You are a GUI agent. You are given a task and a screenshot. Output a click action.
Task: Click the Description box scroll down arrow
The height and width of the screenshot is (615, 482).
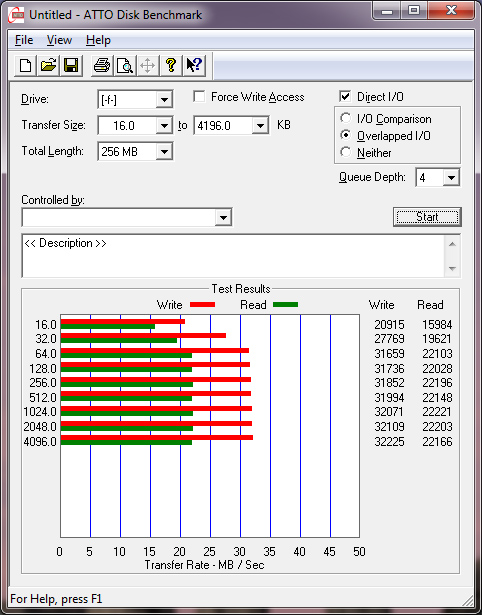click(x=452, y=269)
